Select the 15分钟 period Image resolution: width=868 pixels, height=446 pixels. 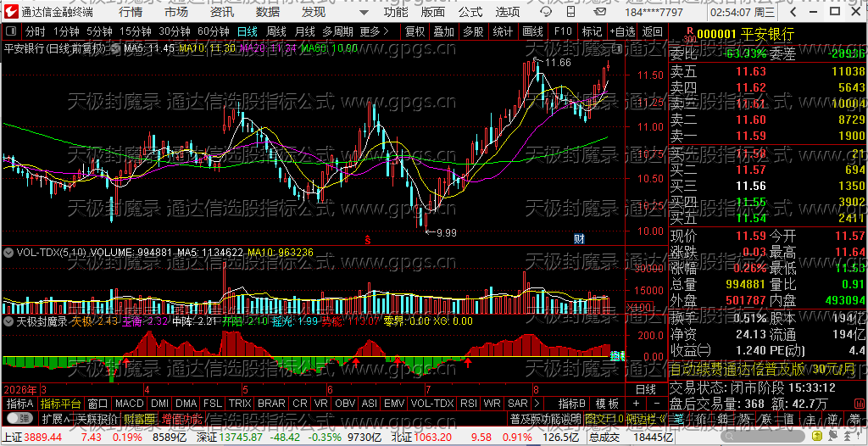[136, 31]
